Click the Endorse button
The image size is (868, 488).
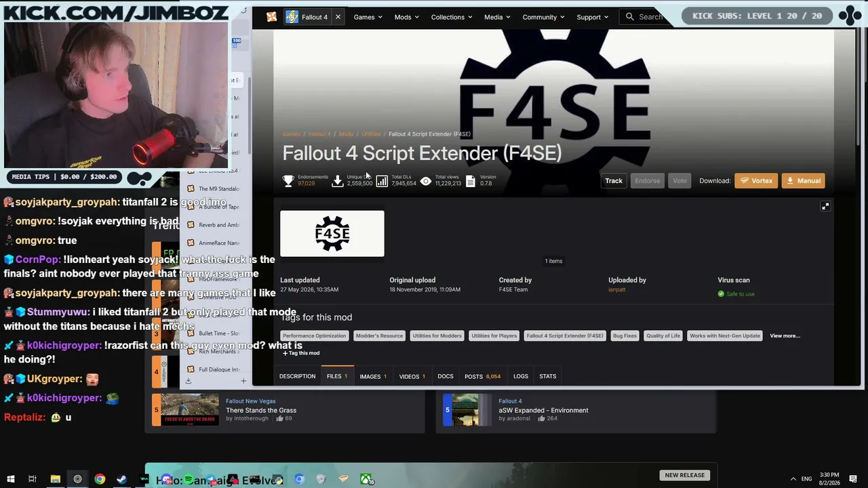647,181
